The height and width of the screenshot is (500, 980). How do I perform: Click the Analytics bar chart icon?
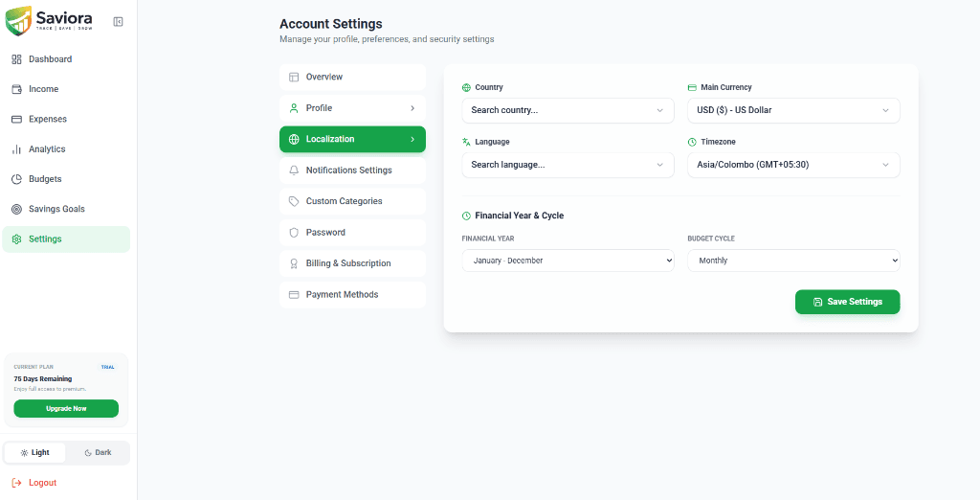[17, 148]
